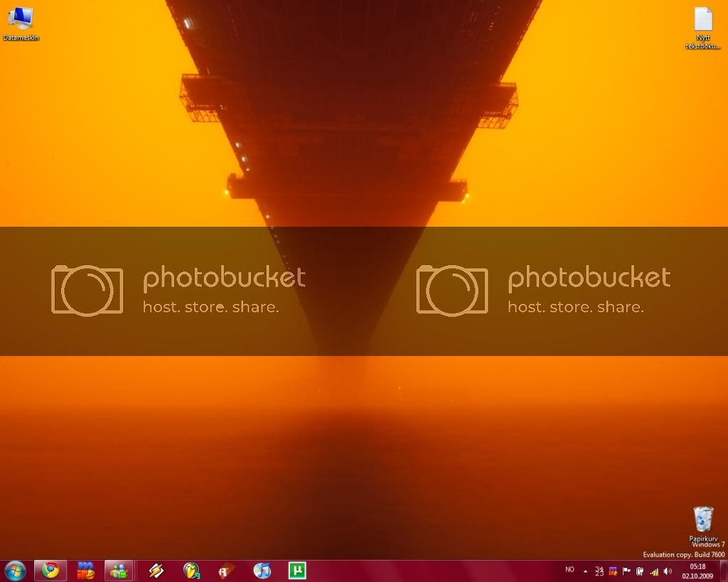The image size is (728, 582).
Task: Open Google Chrome from the taskbar
Action: click(x=50, y=571)
